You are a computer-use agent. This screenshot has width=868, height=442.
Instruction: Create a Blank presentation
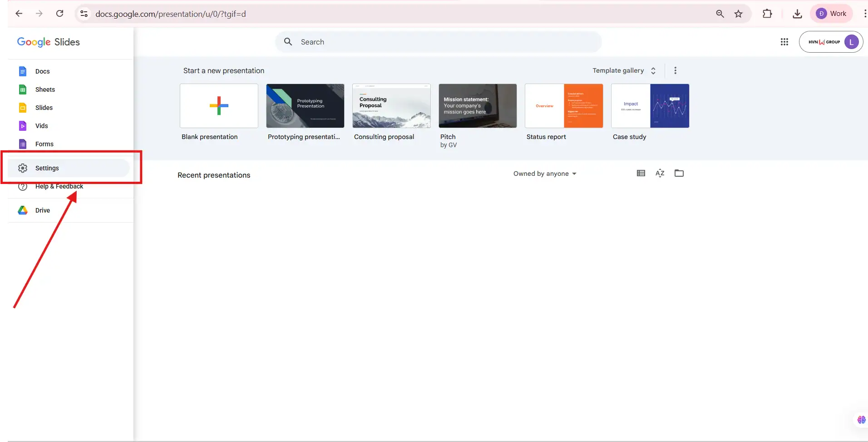coord(218,106)
